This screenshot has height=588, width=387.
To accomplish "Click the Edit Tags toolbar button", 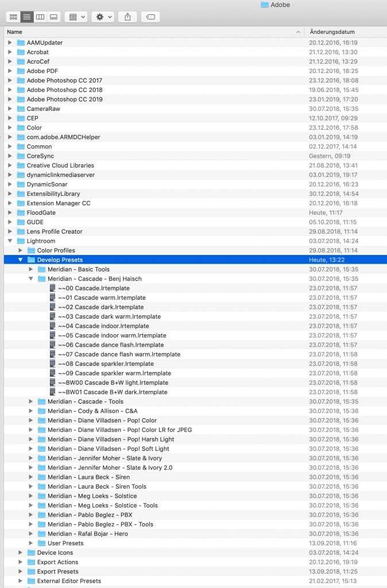I will click(150, 17).
